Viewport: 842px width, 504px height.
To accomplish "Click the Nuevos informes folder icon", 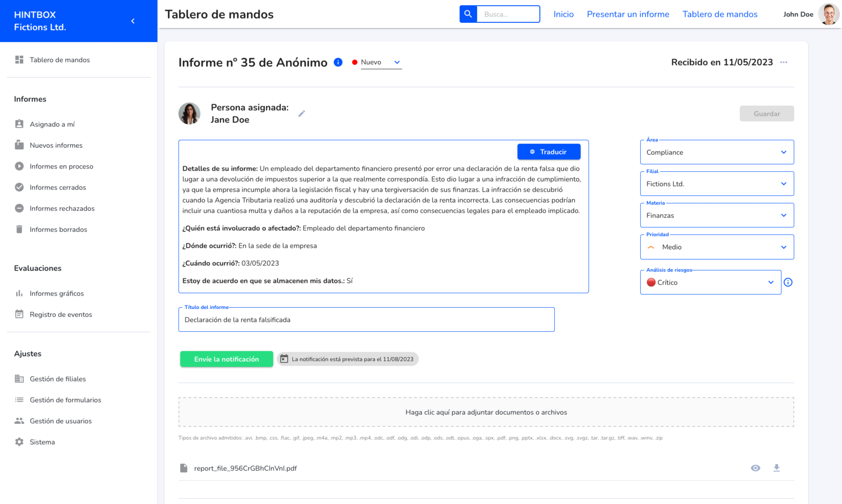I will 19,145.
